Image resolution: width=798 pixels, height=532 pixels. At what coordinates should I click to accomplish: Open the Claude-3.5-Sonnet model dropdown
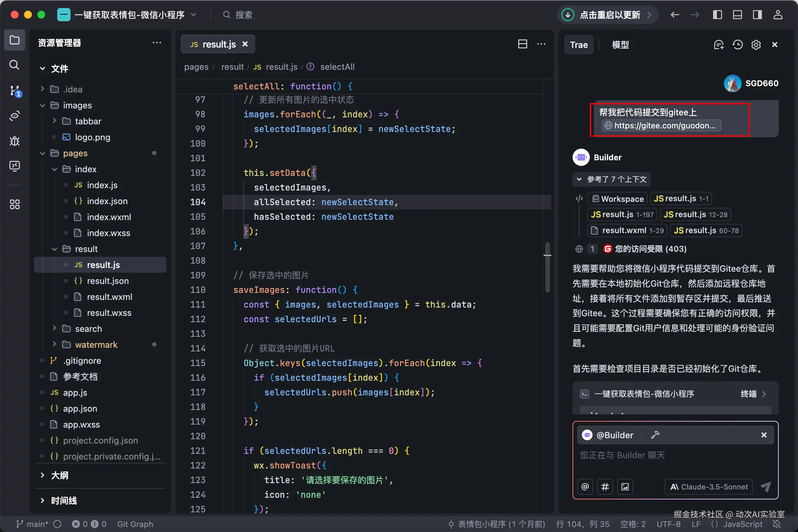click(709, 486)
